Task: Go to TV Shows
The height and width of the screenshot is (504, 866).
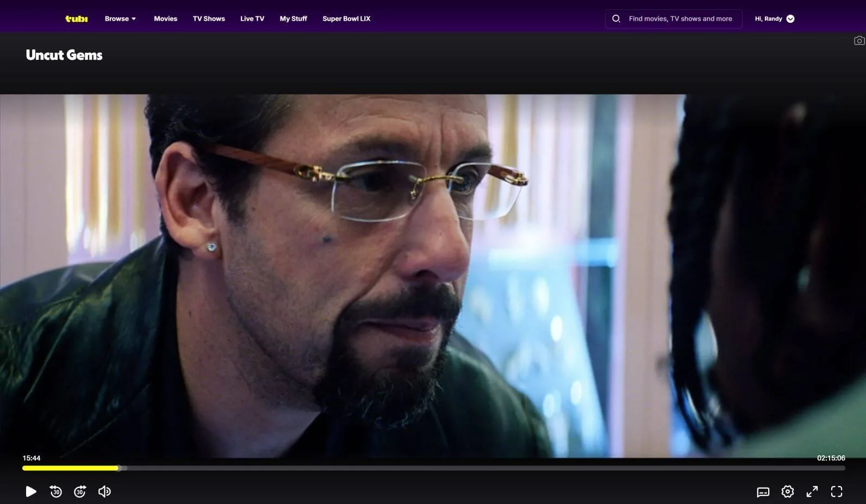Action: click(209, 18)
